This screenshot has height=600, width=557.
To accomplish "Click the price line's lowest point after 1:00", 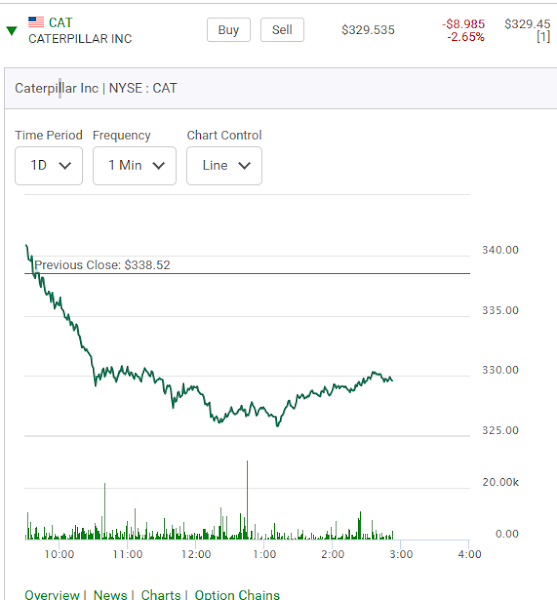I will click(278, 424).
